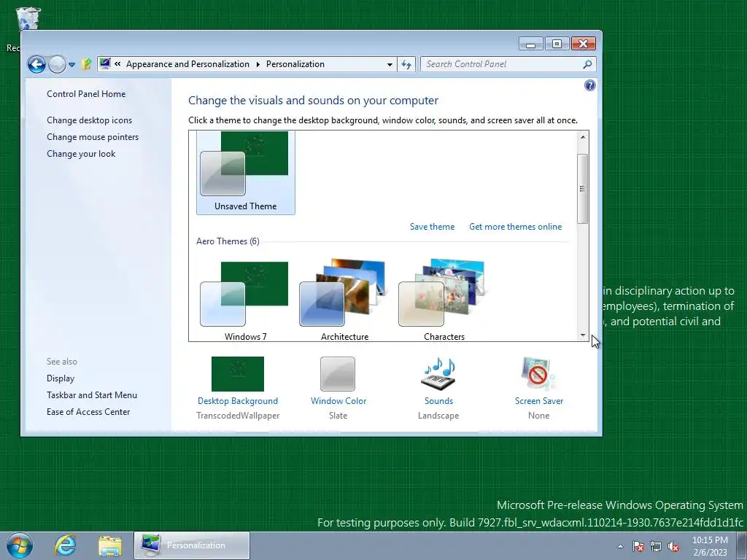The width and height of the screenshot is (747, 560).
Task: Click the Personalization taskbar button
Action: click(x=192, y=545)
